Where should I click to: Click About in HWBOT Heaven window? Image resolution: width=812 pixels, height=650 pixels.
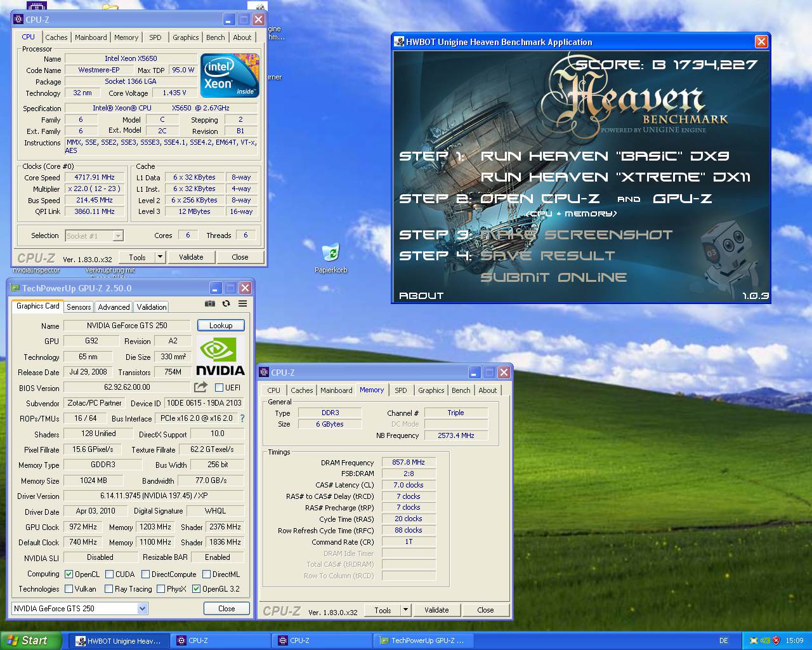[x=421, y=296]
